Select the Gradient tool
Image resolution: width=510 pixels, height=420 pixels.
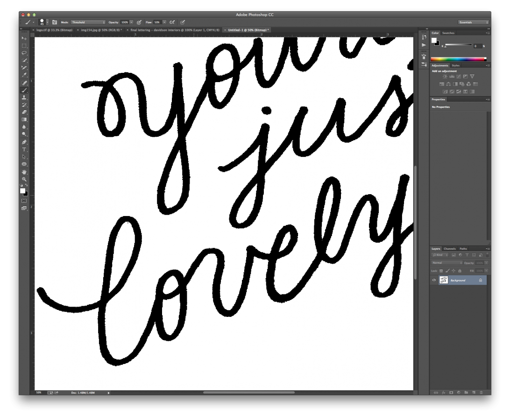point(24,119)
